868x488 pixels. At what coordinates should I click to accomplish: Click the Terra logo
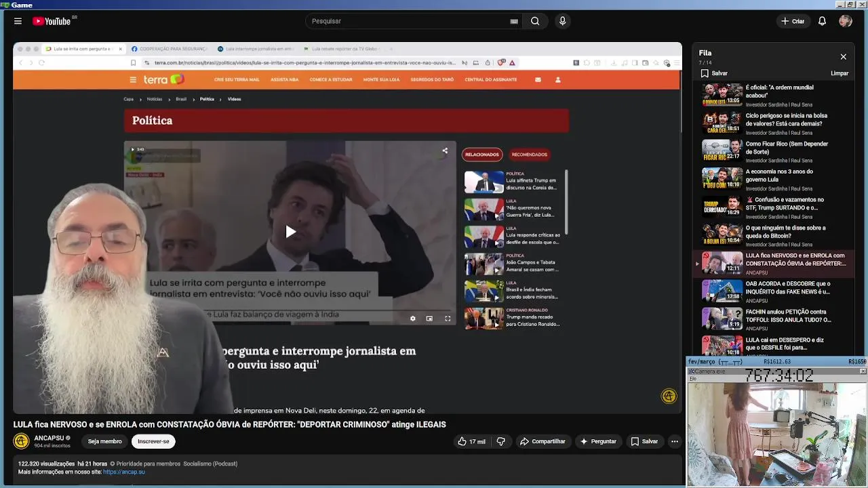pyautogui.click(x=163, y=79)
